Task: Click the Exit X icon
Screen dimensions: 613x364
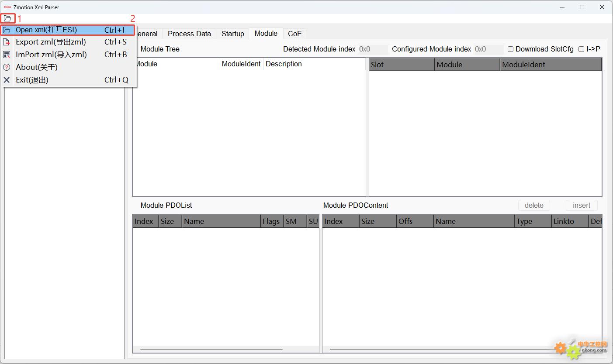Action: [7, 80]
